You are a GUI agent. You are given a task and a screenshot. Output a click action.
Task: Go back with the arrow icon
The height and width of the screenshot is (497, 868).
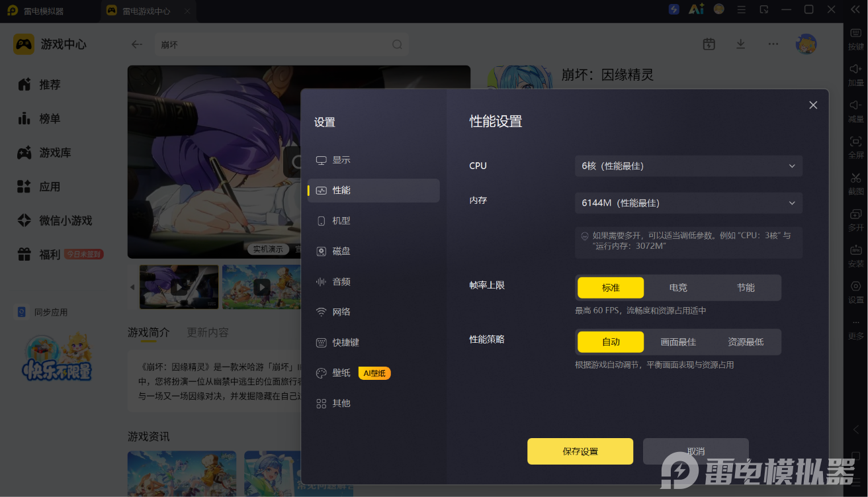pyautogui.click(x=137, y=44)
